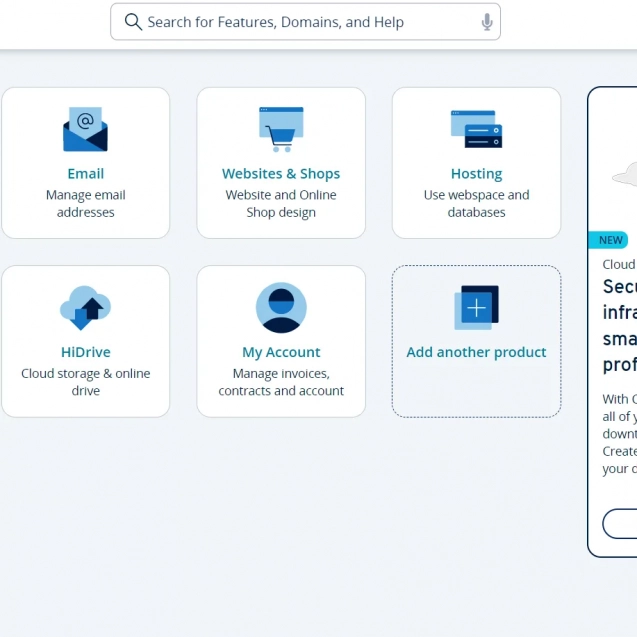Open the Email title link

(x=85, y=174)
